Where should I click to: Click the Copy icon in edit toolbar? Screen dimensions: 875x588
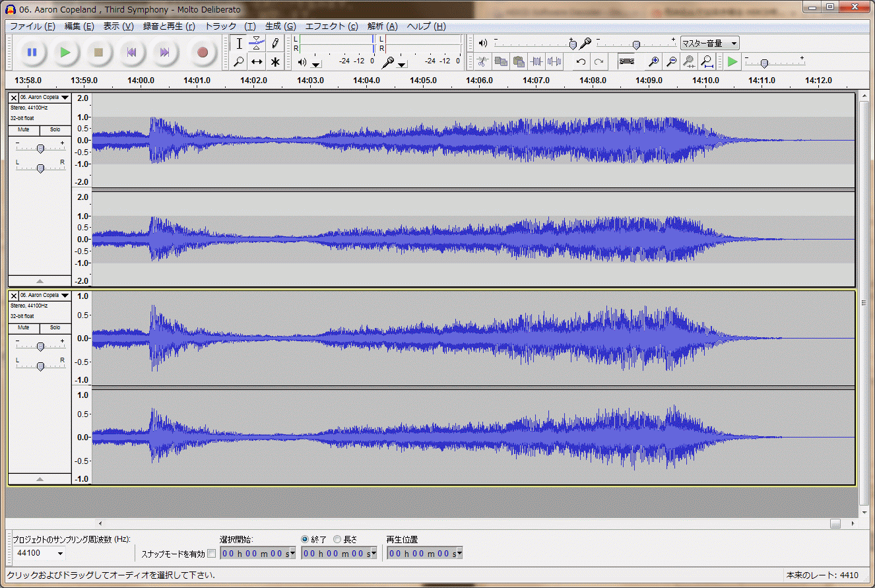click(x=501, y=61)
